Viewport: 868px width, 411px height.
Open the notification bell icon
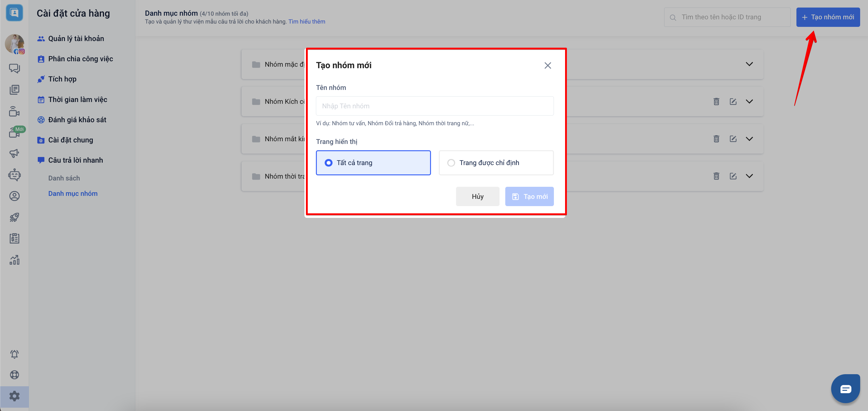[14, 354]
